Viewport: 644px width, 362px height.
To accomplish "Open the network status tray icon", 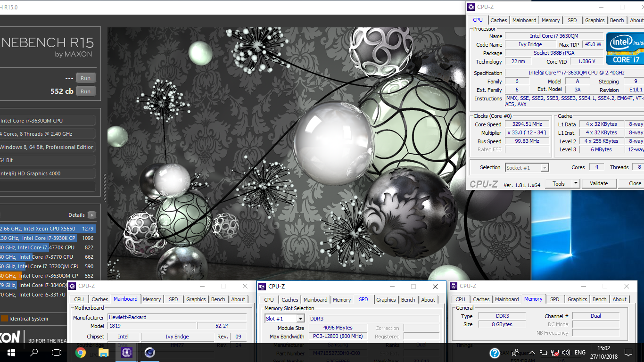I will pos(555,353).
